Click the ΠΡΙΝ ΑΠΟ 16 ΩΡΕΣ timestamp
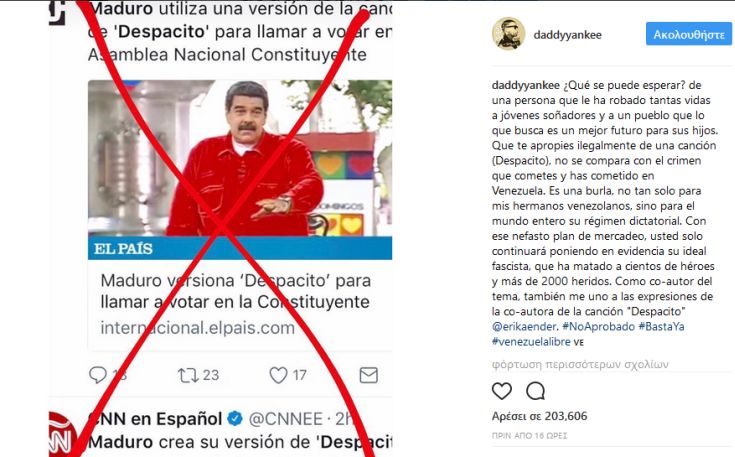Image resolution: width=735 pixels, height=457 pixels. [x=529, y=435]
